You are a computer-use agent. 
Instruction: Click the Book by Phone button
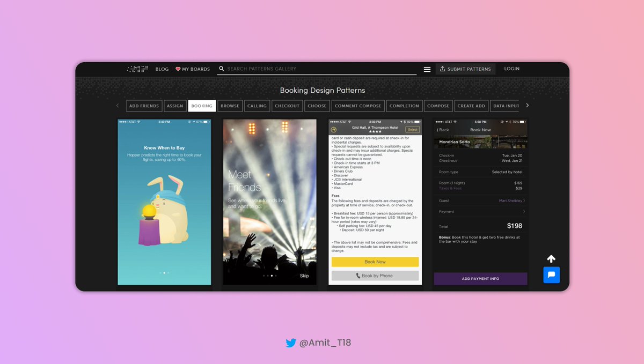coord(375,276)
